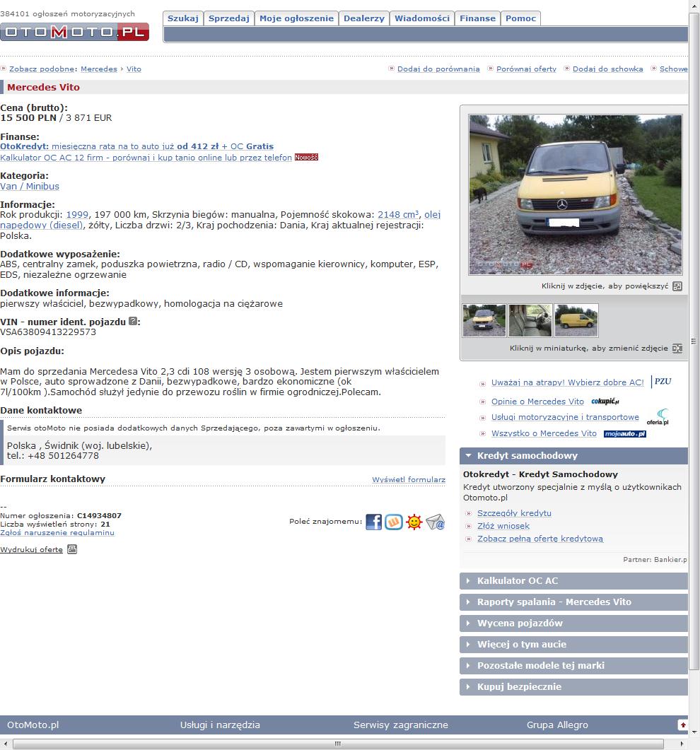Open Wszystko o Mercedes Vito link
The height and width of the screenshot is (750, 700).
(544, 433)
